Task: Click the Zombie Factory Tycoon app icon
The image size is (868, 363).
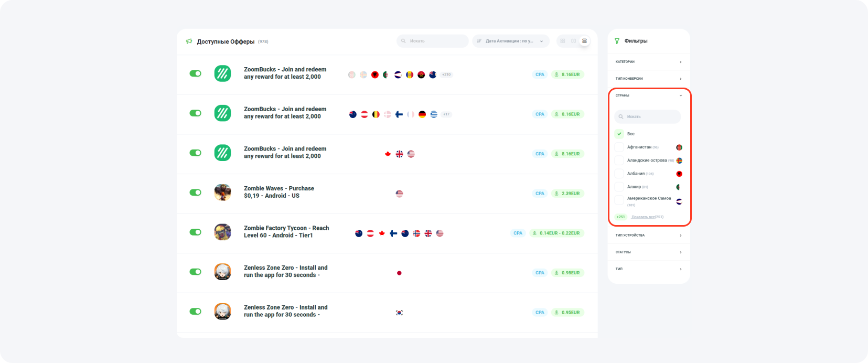Action: (x=222, y=232)
